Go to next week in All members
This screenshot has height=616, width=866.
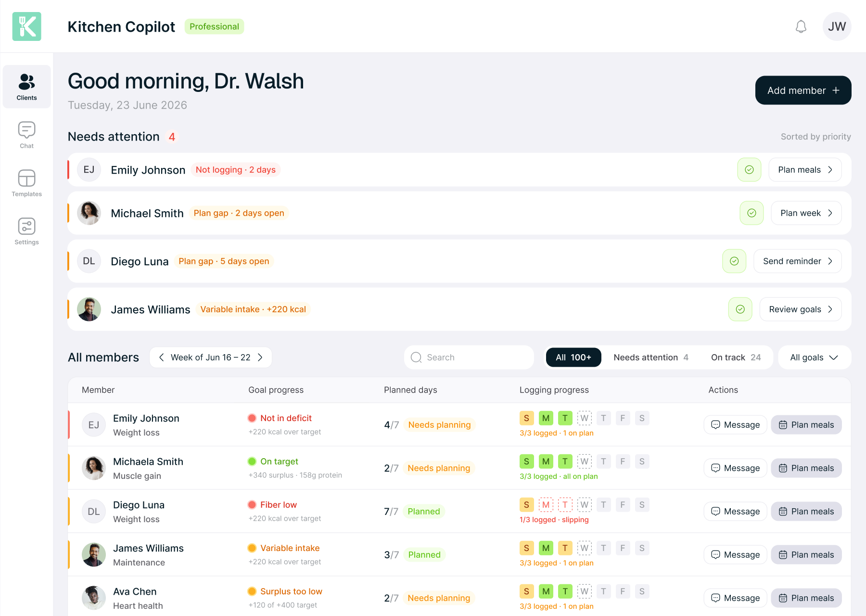(x=260, y=358)
